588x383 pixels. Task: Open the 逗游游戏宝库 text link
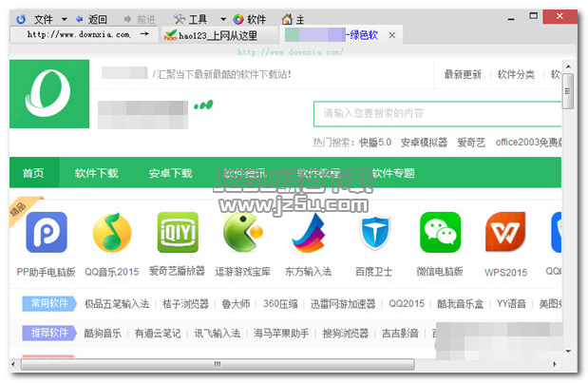click(x=242, y=272)
